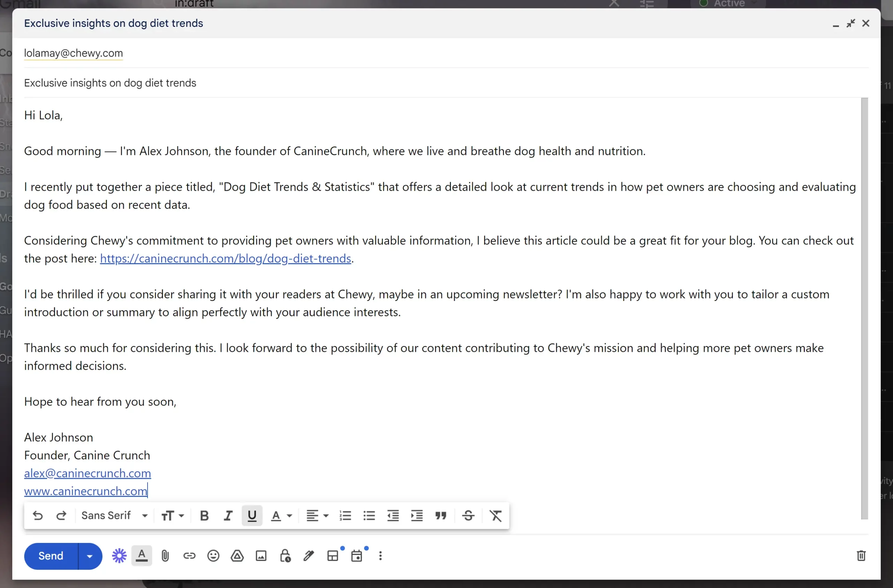The image size is (893, 588).
Task: Insert a link into the email
Action: 189,556
